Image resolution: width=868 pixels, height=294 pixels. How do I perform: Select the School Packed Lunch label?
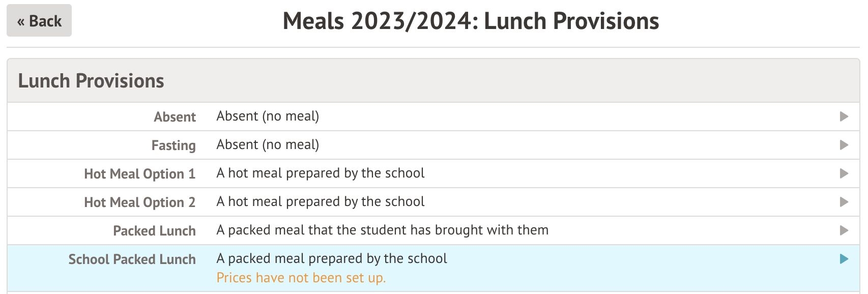click(x=132, y=259)
